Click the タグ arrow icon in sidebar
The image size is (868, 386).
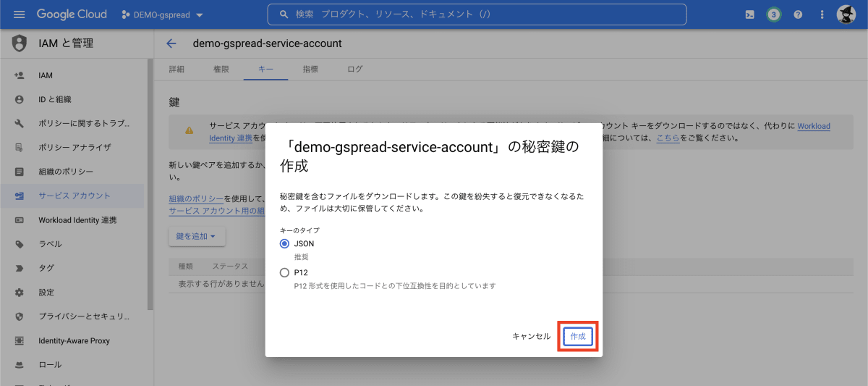coord(20,268)
